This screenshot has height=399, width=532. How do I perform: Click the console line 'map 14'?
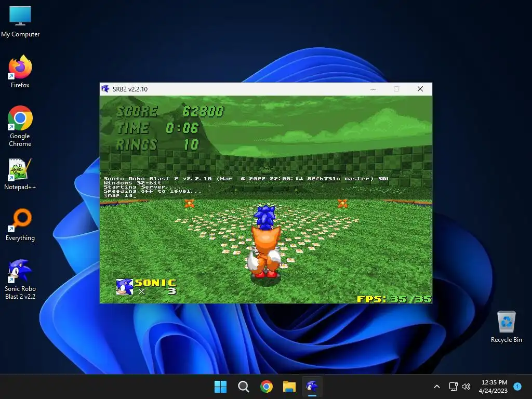(x=120, y=195)
